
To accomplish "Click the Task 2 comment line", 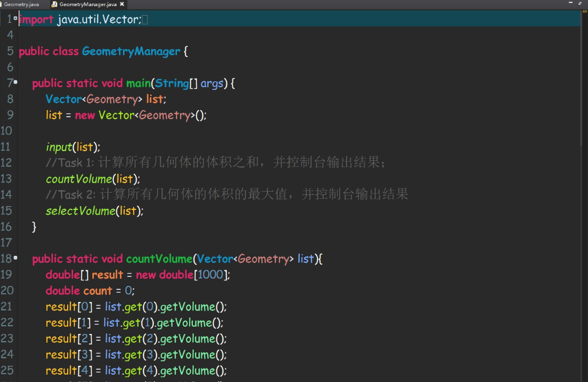I will point(226,195).
